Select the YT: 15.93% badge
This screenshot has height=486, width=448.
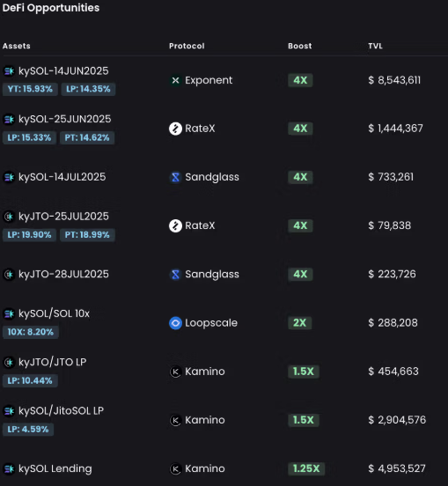[30, 89]
